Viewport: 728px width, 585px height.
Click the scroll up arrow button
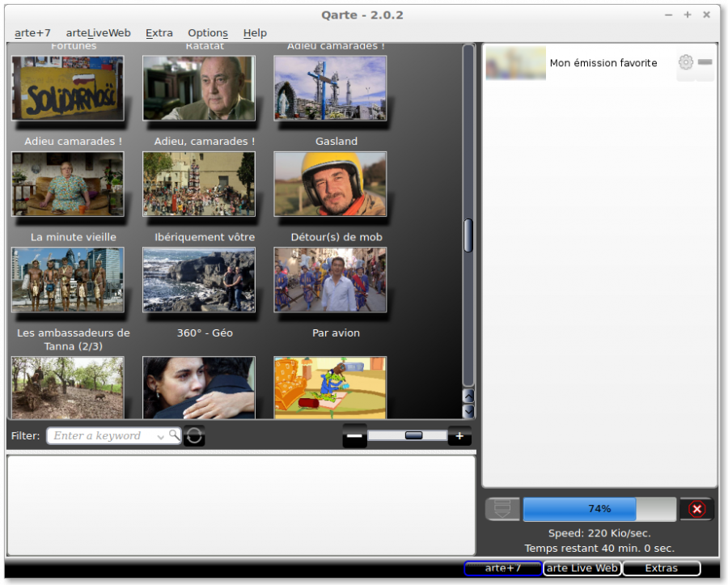pyautogui.click(x=469, y=396)
